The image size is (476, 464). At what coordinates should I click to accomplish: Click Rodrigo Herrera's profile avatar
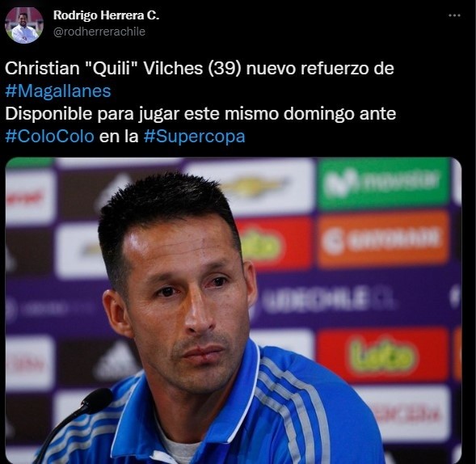(24, 25)
